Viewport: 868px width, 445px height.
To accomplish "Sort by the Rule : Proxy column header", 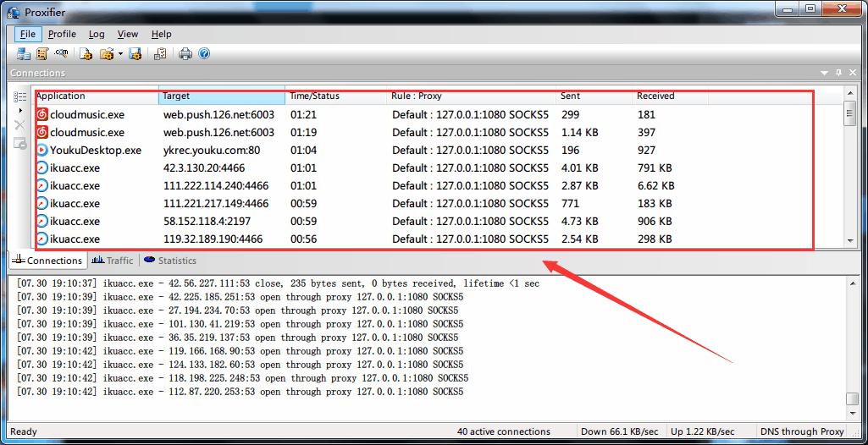I will (x=471, y=96).
